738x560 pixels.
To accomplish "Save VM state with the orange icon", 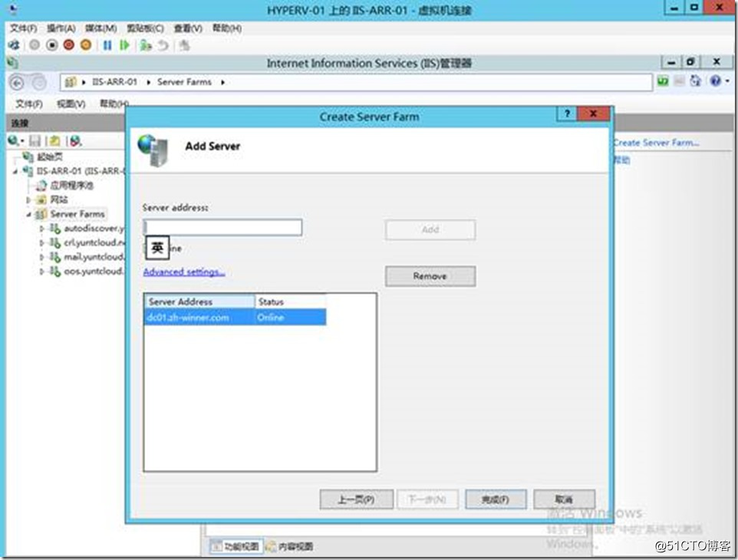I will [86, 45].
